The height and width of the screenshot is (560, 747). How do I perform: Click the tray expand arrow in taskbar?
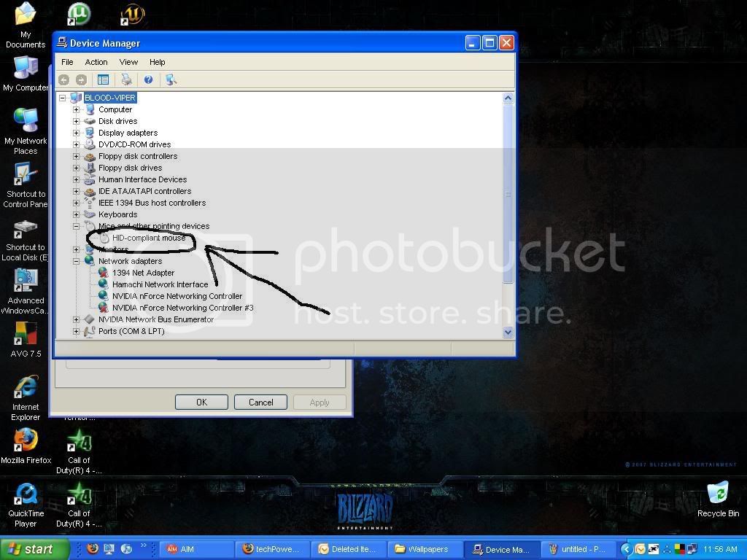click(x=626, y=550)
